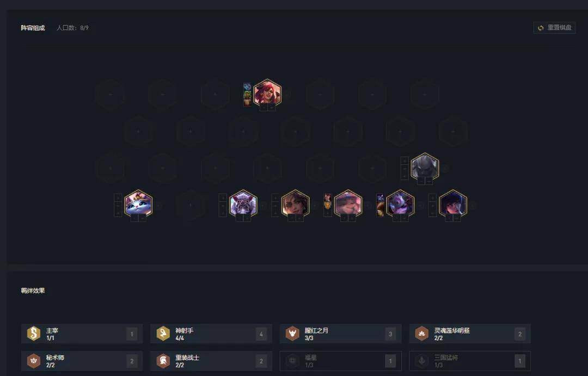Screen dimensions: 588x376
Task: Click the 秘术师 trait entry
Action: pos(82,361)
